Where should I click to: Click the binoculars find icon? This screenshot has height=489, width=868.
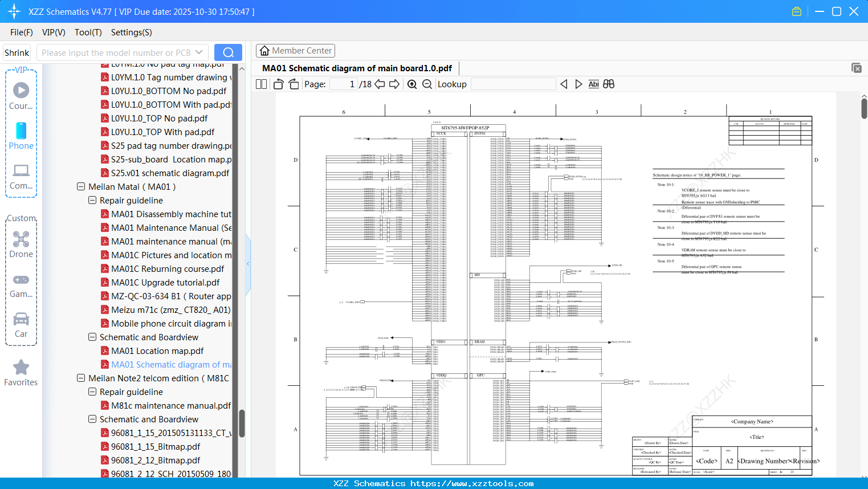(609, 84)
